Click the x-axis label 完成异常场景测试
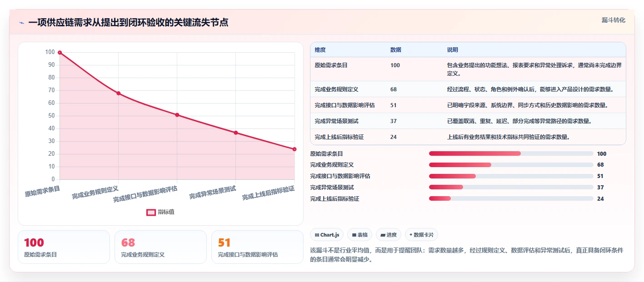Image resolution: width=644 pixels, height=282 pixels. [x=213, y=193]
